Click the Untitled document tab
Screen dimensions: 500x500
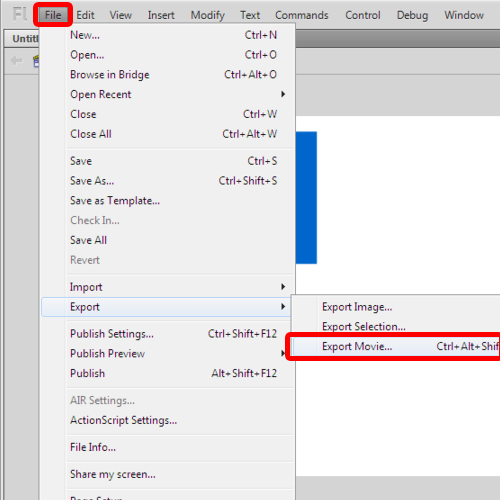click(x=22, y=39)
